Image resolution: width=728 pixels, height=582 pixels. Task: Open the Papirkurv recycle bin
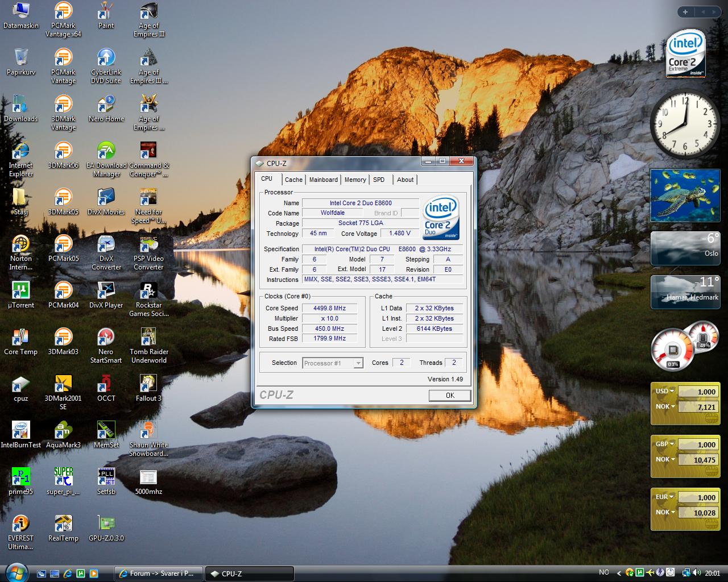(x=21, y=63)
